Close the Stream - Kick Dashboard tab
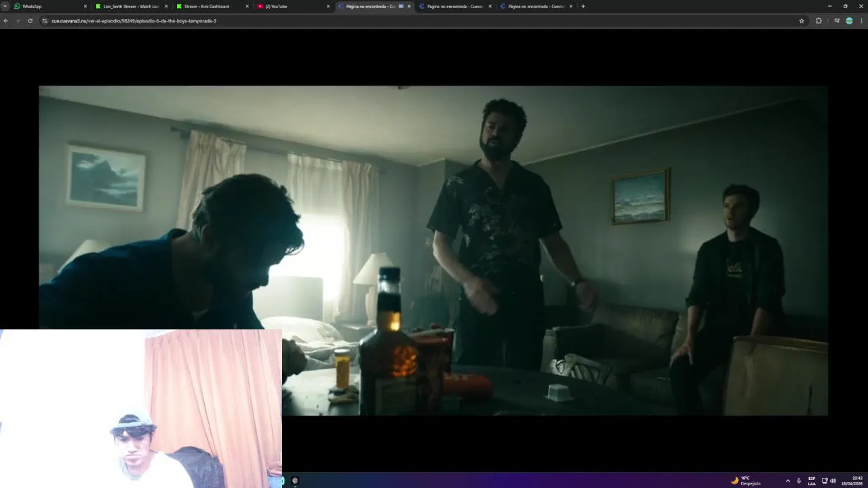This screenshot has height=488, width=868. coord(247,6)
